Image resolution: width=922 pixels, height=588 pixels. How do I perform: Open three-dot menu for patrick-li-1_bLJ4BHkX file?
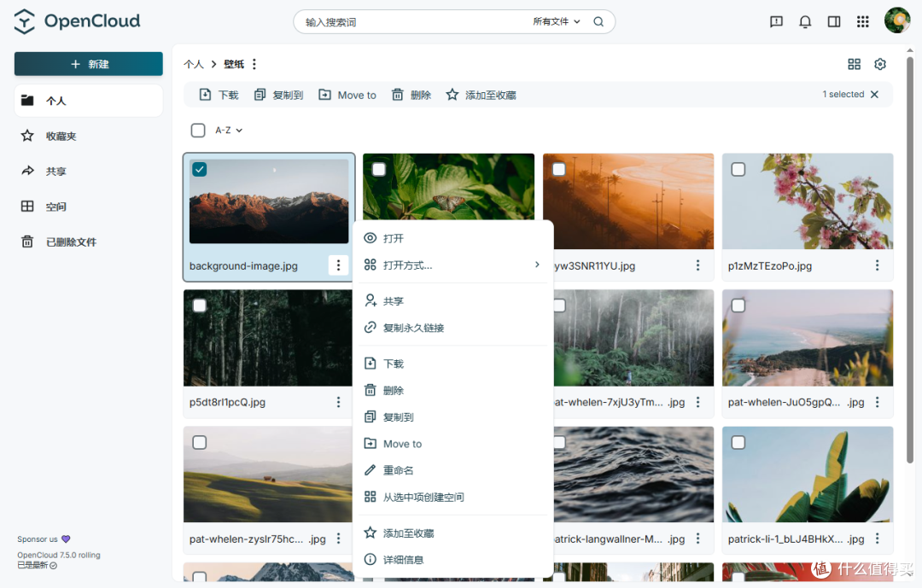(x=878, y=539)
